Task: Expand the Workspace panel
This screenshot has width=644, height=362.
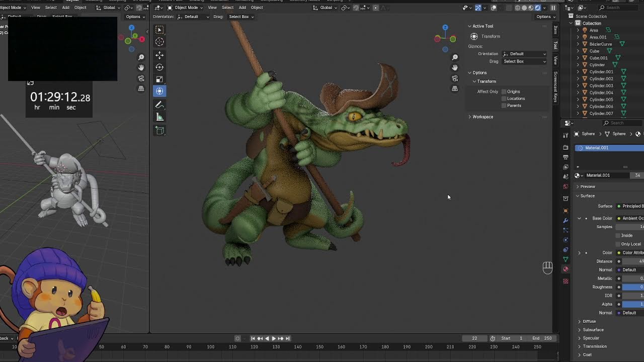Action: coord(482,117)
